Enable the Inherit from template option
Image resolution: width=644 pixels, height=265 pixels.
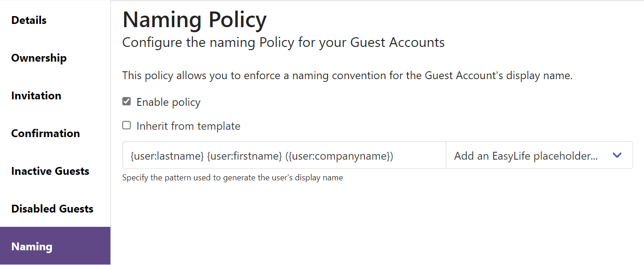126,125
